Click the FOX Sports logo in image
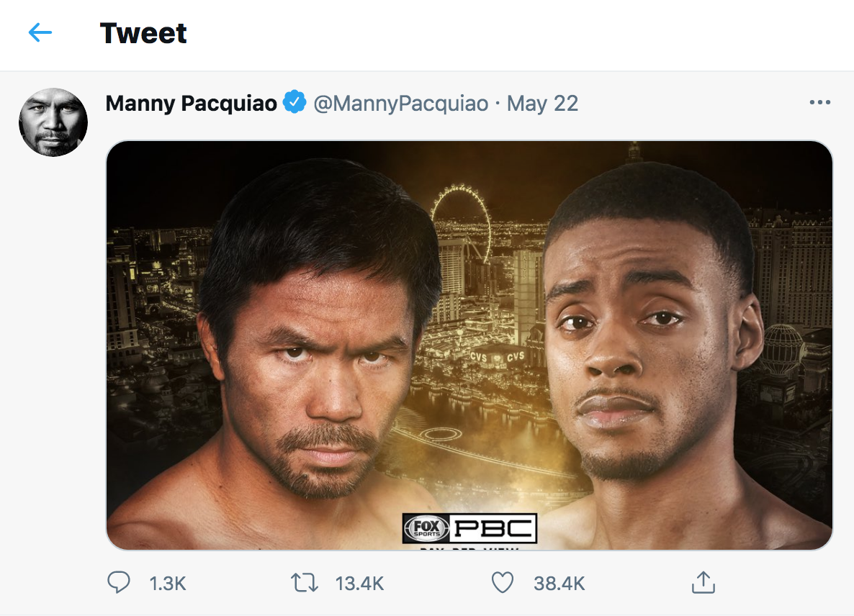854x616 pixels. (x=426, y=529)
